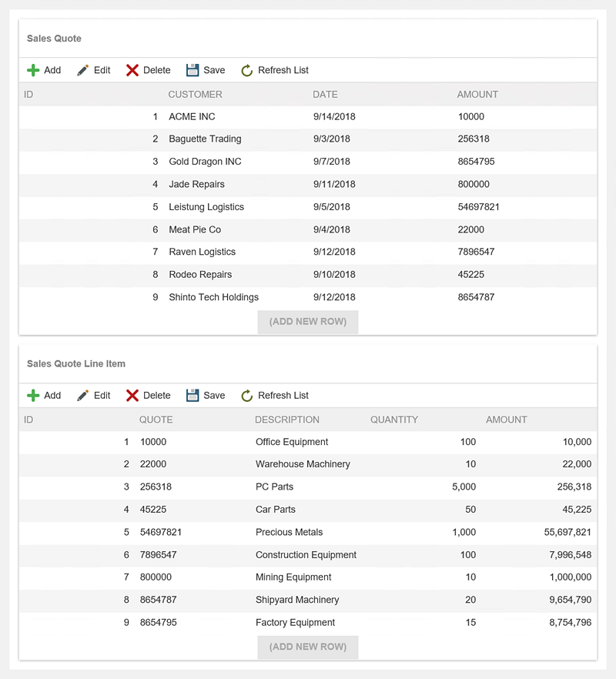Click the pencil Edit icon in Sales Quote

[83, 70]
